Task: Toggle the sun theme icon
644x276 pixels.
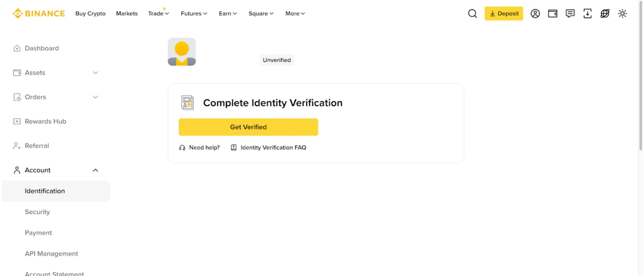Action: coord(622,14)
